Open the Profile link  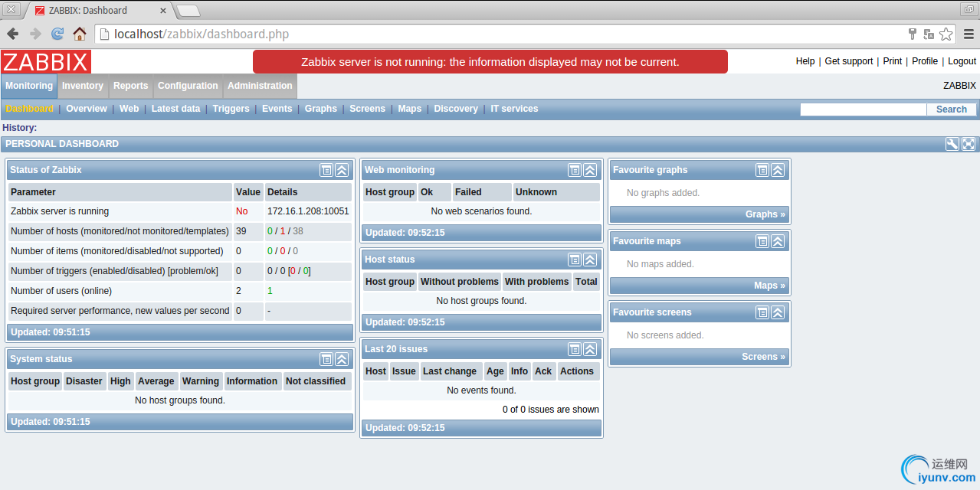click(x=925, y=61)
